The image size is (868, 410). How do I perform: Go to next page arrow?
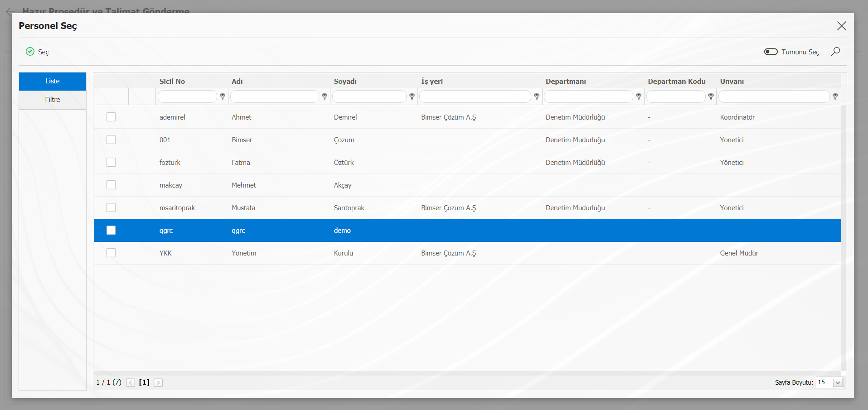(158, 382)
